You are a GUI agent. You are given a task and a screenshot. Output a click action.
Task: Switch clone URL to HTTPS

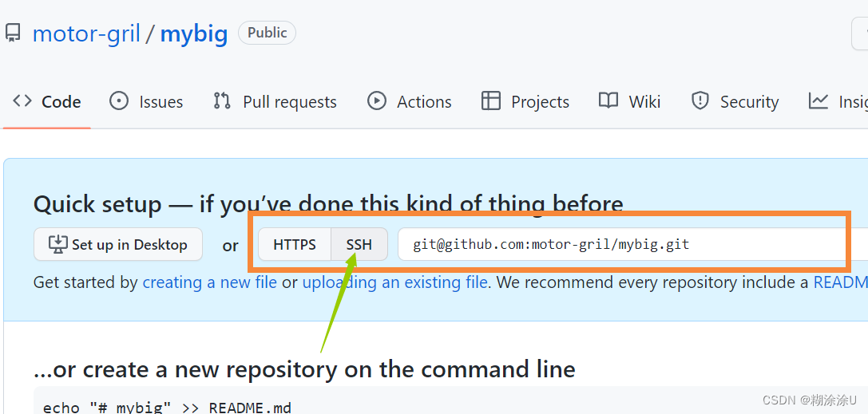295,244
